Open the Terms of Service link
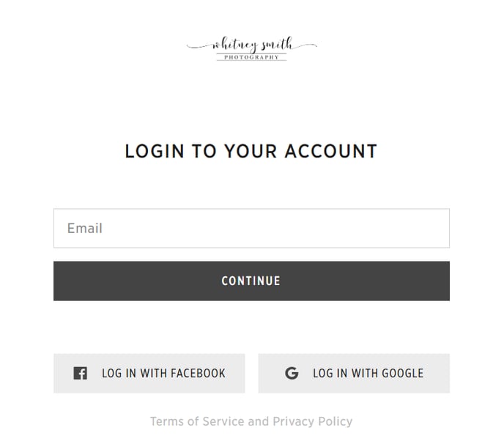 click(x=197, y=421)
